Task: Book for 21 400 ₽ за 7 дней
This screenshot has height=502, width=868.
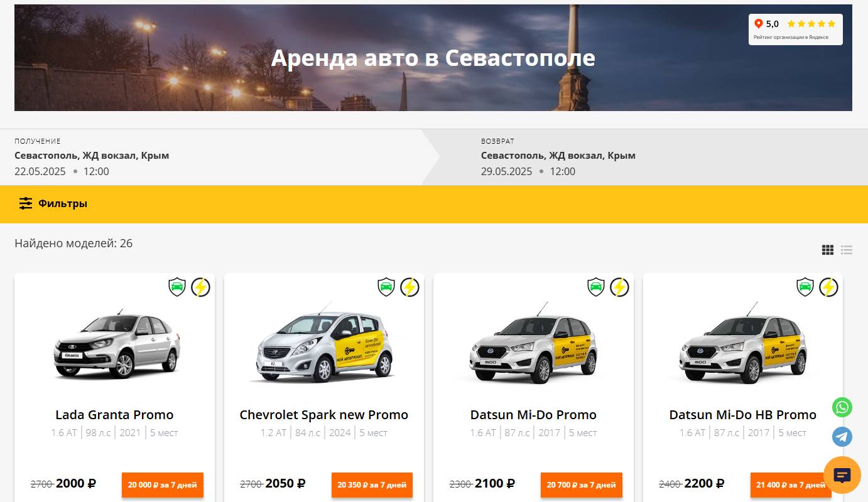Action: tap(791, 484)
